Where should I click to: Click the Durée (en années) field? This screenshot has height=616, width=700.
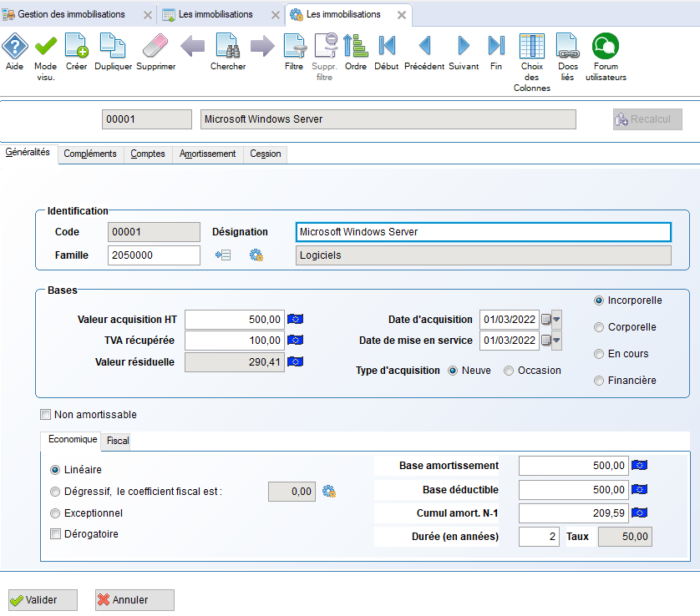539,537
